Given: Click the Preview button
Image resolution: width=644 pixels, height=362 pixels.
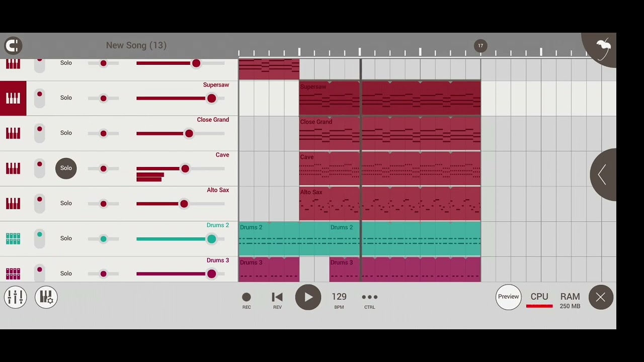Looking at the screenshot, I should coord(508,297).
